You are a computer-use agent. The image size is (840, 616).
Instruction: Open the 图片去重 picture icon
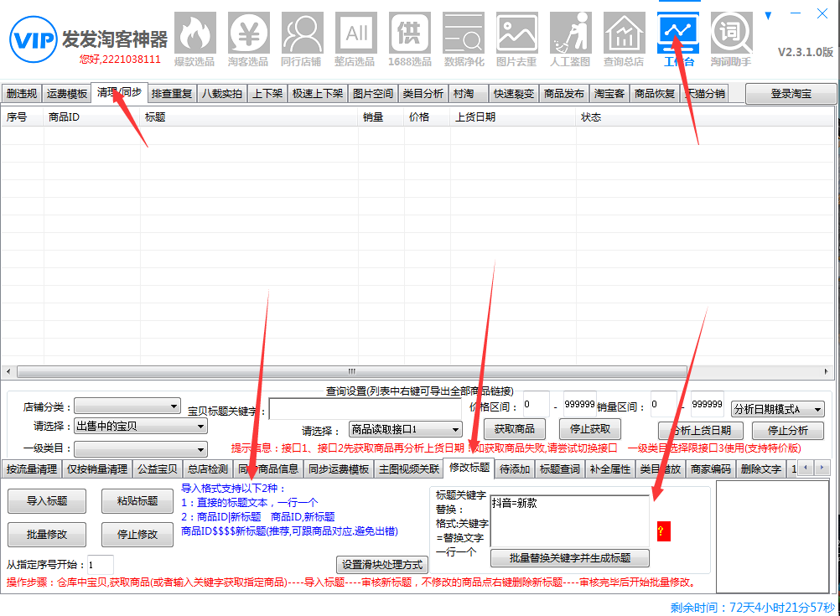(x=517, y=34)
